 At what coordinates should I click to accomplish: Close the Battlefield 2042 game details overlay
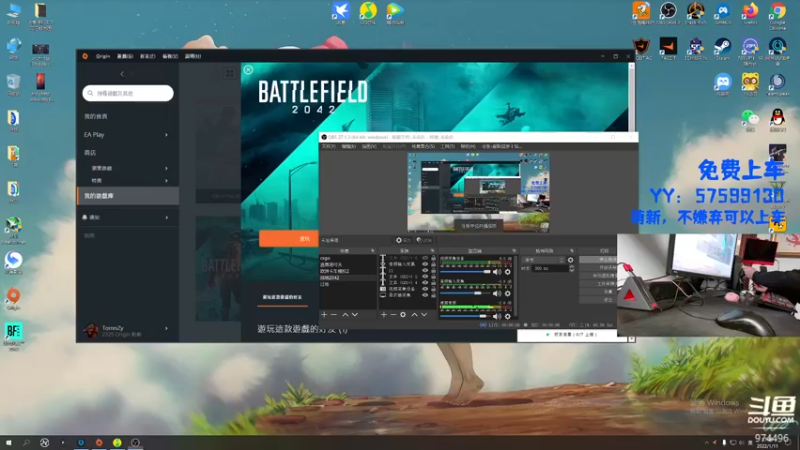coord(248,69)
